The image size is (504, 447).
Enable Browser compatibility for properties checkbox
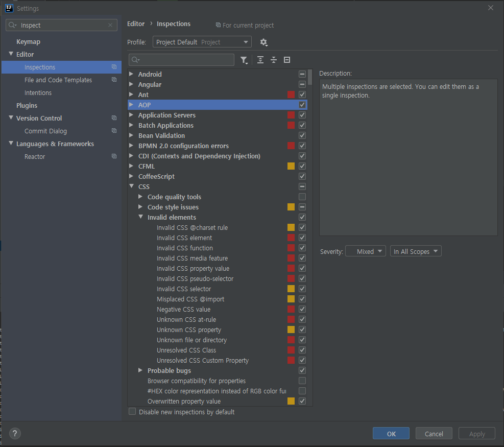point(302,381)
